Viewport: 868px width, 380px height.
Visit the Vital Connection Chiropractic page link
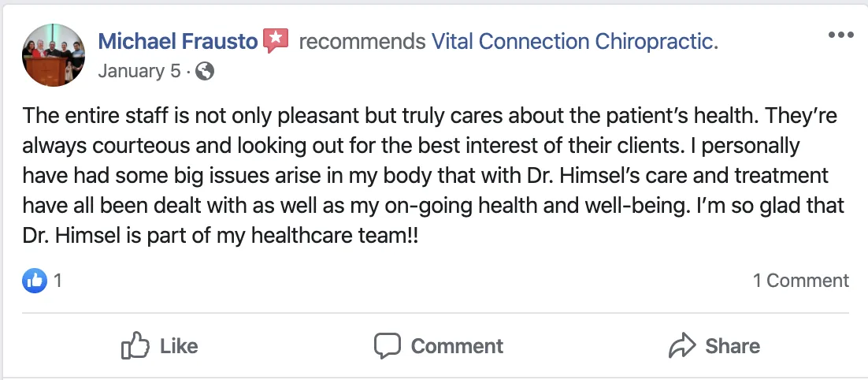pyautogui.click(x=574, y=41)
